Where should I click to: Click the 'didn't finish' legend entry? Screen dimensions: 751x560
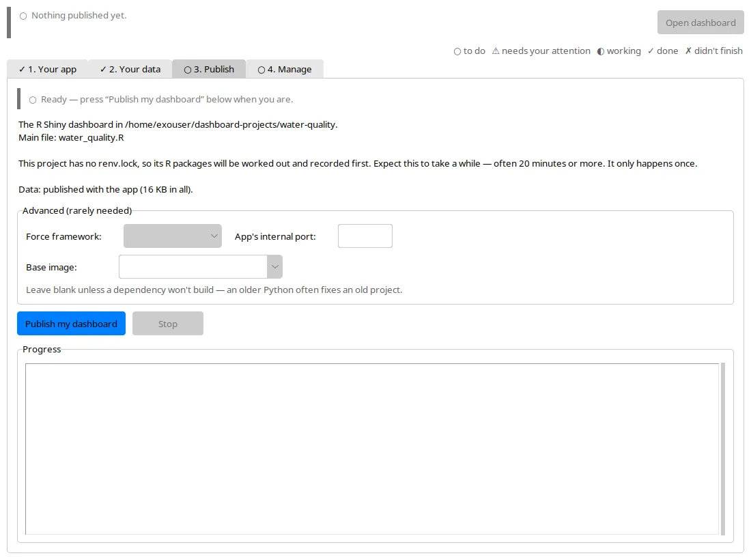coord(713,51)
